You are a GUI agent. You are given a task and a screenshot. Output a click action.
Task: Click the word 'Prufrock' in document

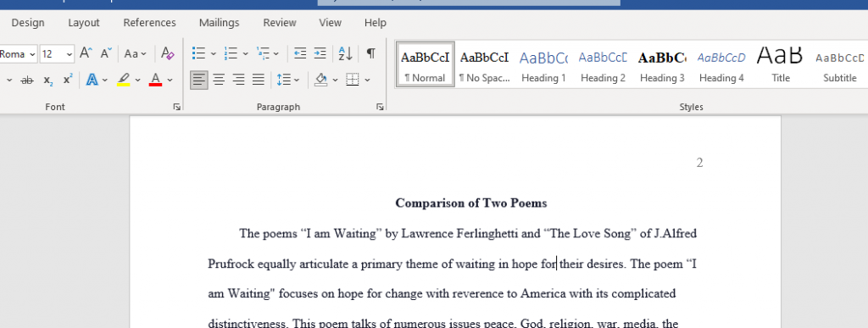click(x=231, y=264)
